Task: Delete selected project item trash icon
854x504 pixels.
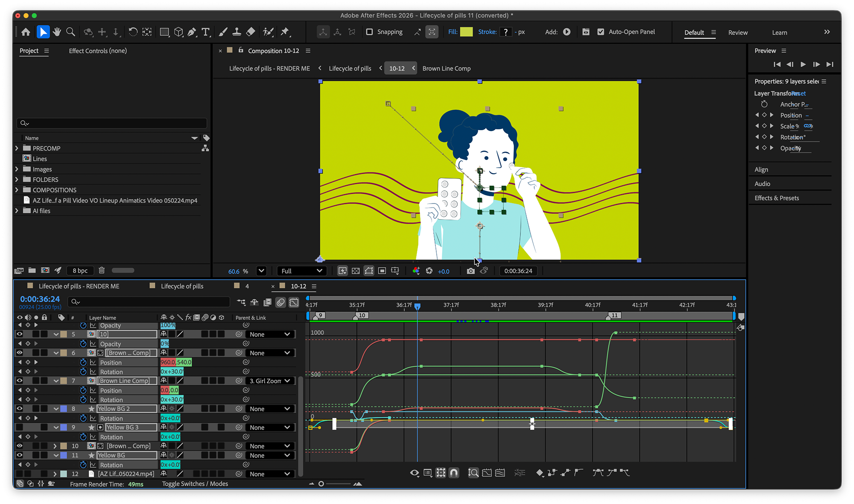Action: pos(101,270)
